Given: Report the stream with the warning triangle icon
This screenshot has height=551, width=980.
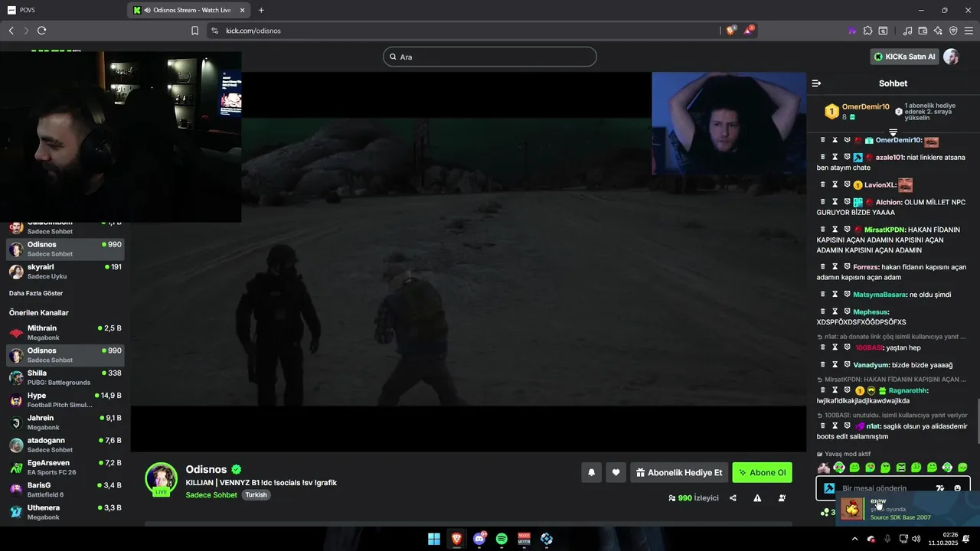Looking at the screenshot, I should pos(757,498).
